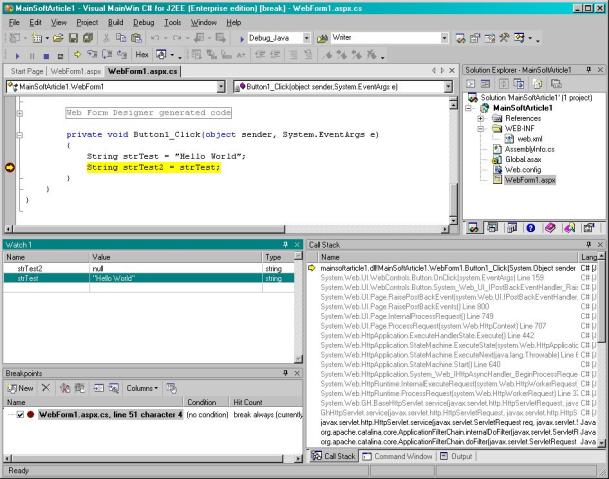Click the Help question mark tab icon
This screenshot has height=479, width=609.
(531, 228)
